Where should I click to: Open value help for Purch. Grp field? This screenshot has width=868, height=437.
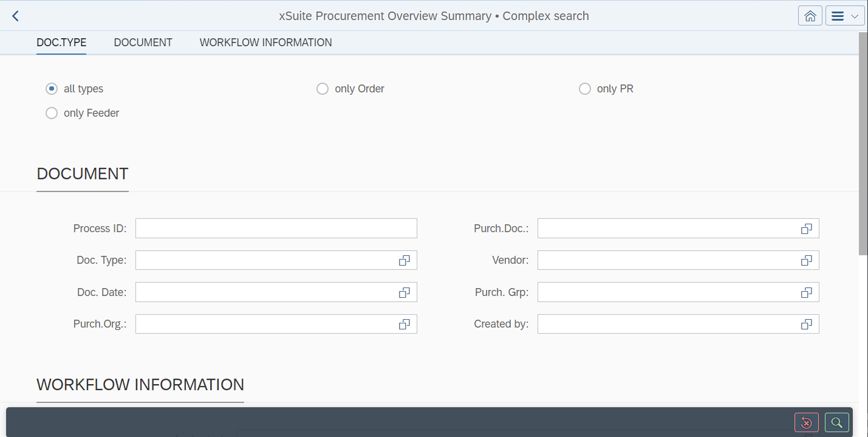tap(806, 292)
